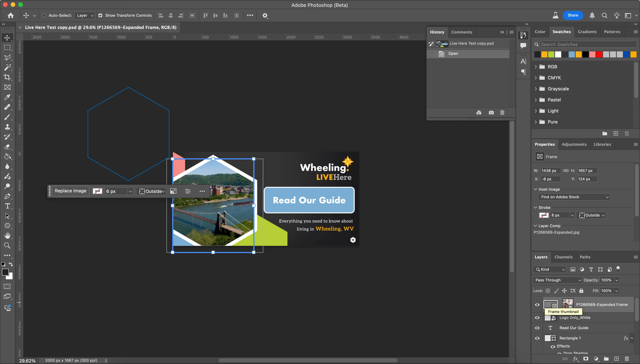
Task: Select the Clone Stamp tool
Action: click(x=7, y=127)
